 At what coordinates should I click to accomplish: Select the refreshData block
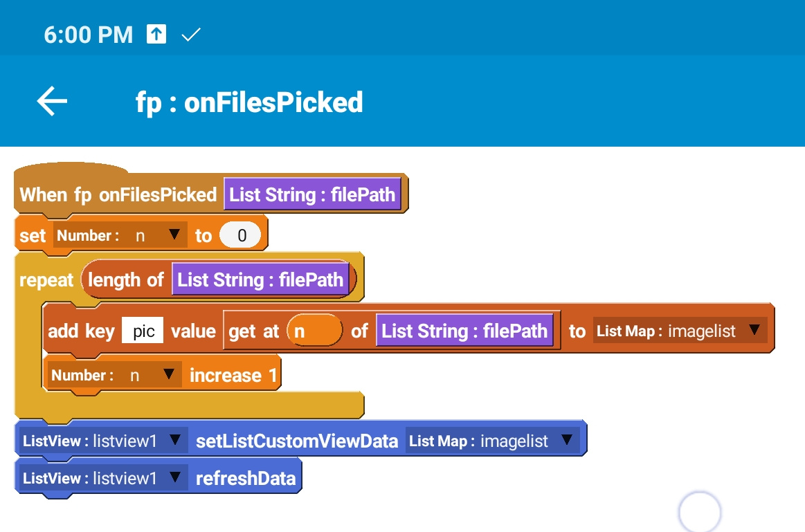246,478
